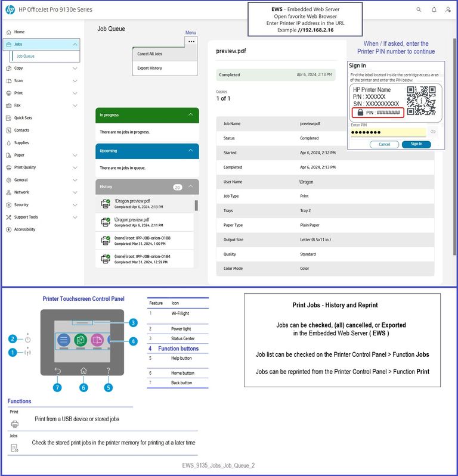Open Accessibility icon in sidebar
458x476 pixels.
tap(9, 229)
